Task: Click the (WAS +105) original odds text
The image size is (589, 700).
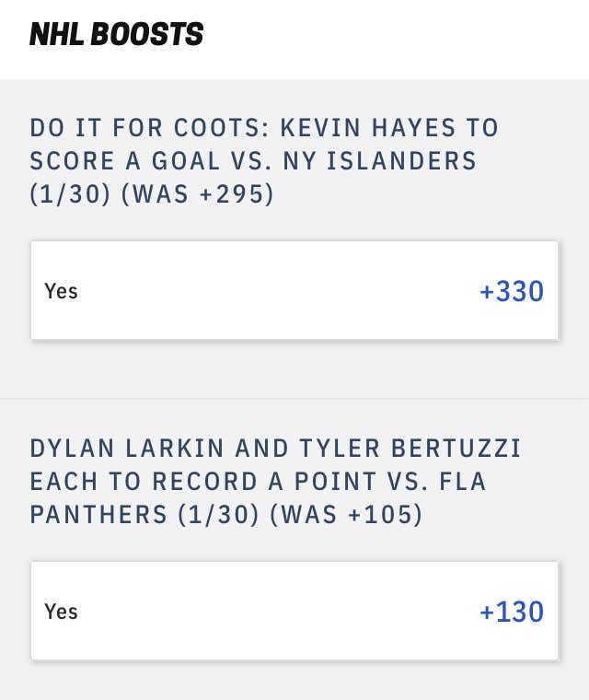Action: [x=346, y=515]
